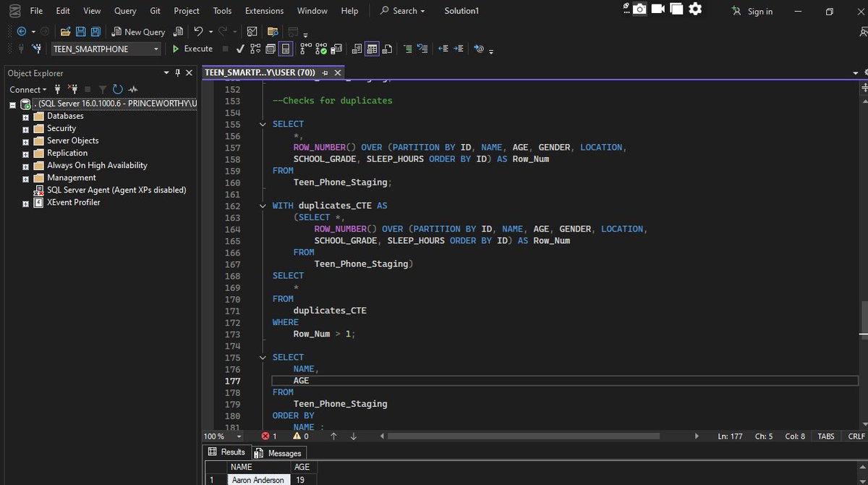Toggle IntelliSense enabled button
The image size is (868, 485).
click(x=286, y=48)
